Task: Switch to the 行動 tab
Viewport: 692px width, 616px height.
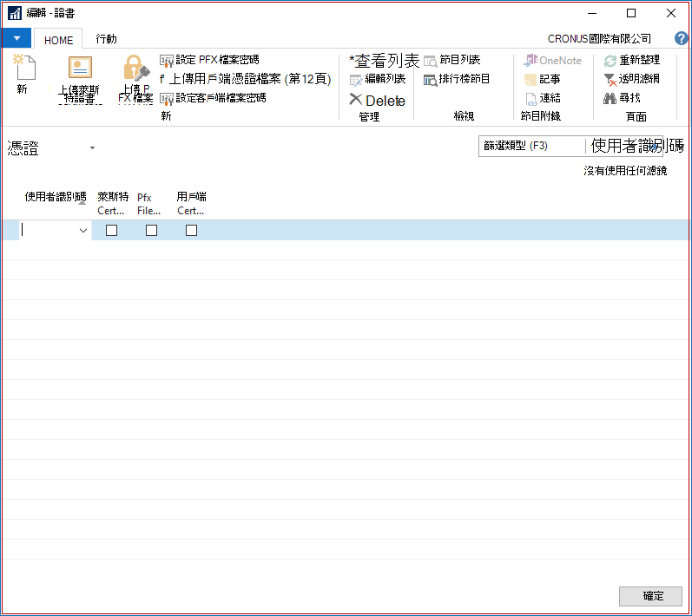Action: [x=106, y=39]
